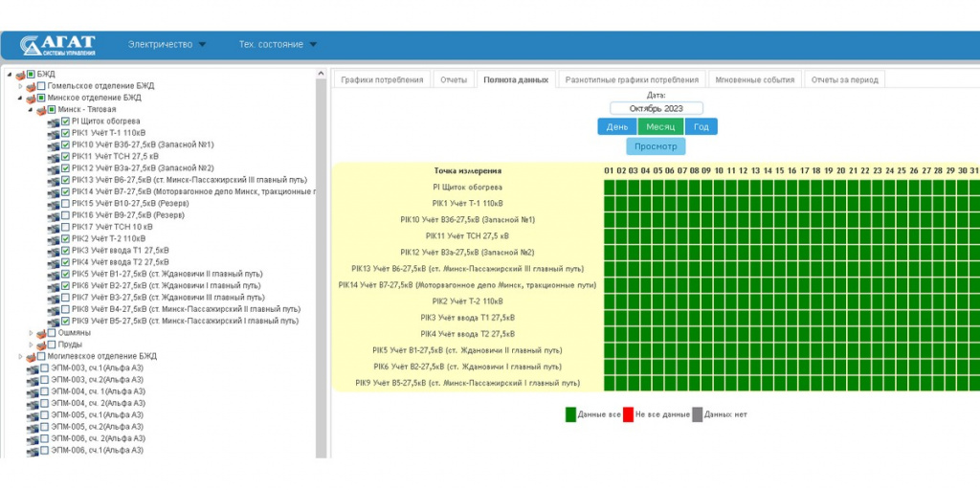Viewport: 980px width, 490px height.
Task: Open the Электричество dropdown menu
Action: [167, 44]
